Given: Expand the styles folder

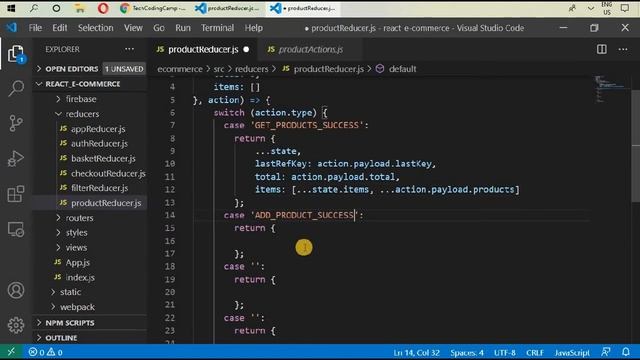Looking at the screenshot, I should click(x=76, y=233).
